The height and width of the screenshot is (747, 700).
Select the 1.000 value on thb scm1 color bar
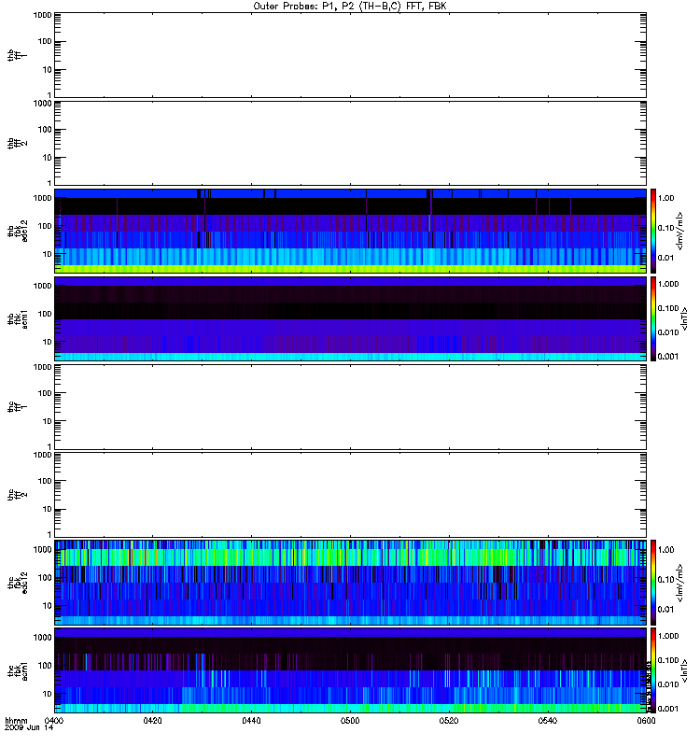point(668,284)
